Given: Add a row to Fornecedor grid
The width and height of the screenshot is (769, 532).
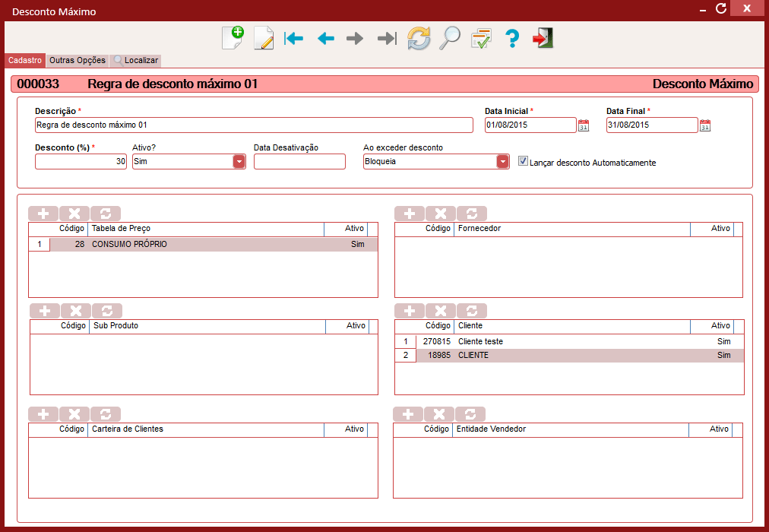Looking at the screenshot, I should [x=410, y=214].
